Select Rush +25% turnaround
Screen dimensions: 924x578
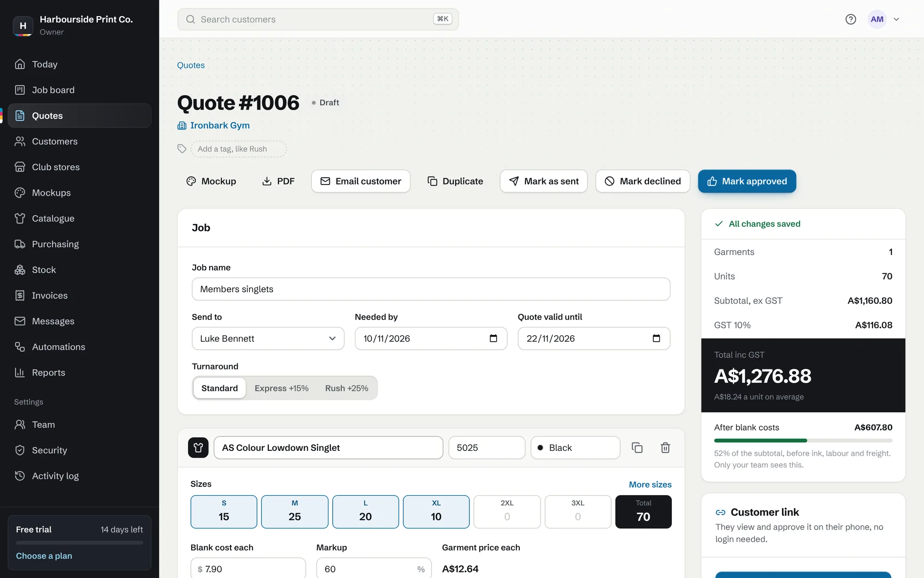point(346,388)
